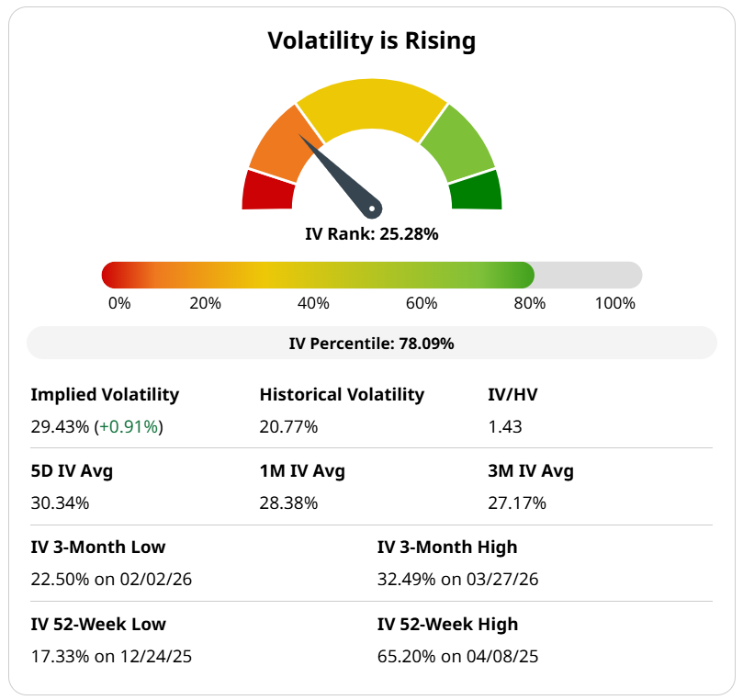Click the gray unfilled end of percentile bar
This screenshot has height=700, width=743.
click(588, 275)
